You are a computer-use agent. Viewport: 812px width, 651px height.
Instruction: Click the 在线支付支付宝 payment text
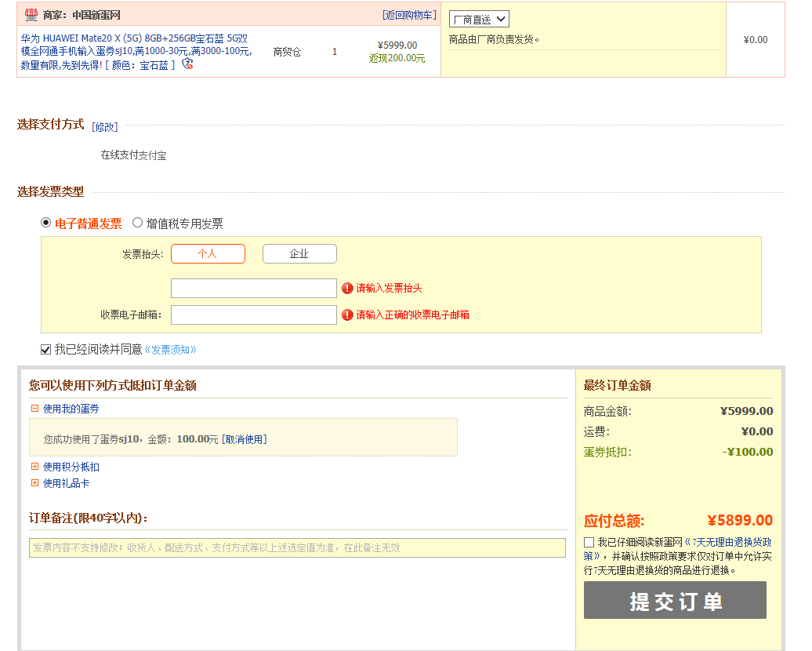pyautogui.click(x=133, y=155)
